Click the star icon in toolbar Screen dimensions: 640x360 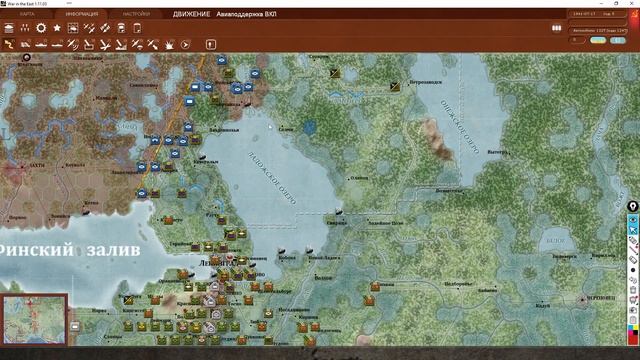pyautogui.click(x=57, y=28)
